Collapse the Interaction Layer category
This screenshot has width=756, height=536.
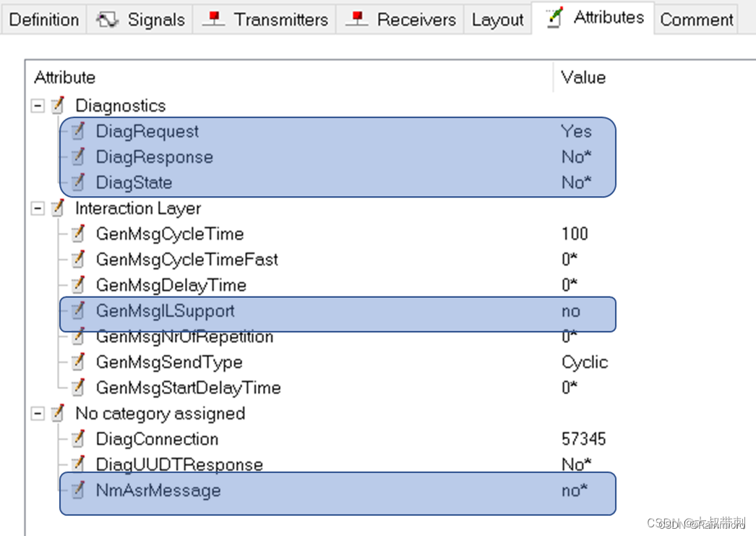tap(38, 208)
